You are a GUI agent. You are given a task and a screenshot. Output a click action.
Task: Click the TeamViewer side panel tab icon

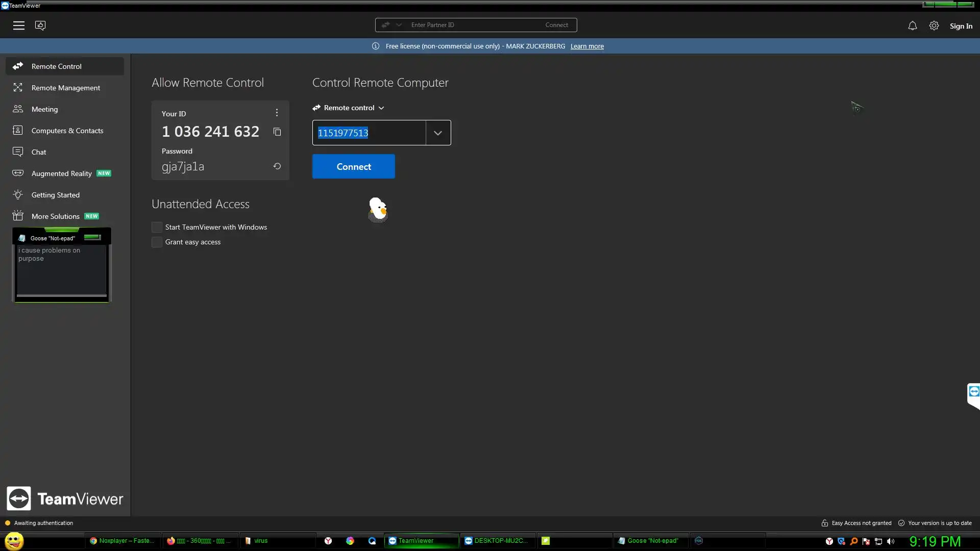[974, 392]
